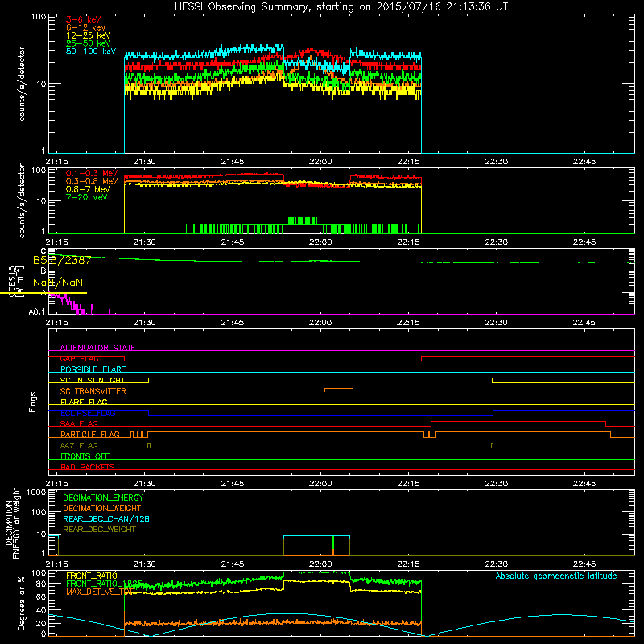The width and height of the screenshot is (644, 644).
Task: Click the green "FRONT_RATIO_1825" legend label
Action: (x=105, y=583)
